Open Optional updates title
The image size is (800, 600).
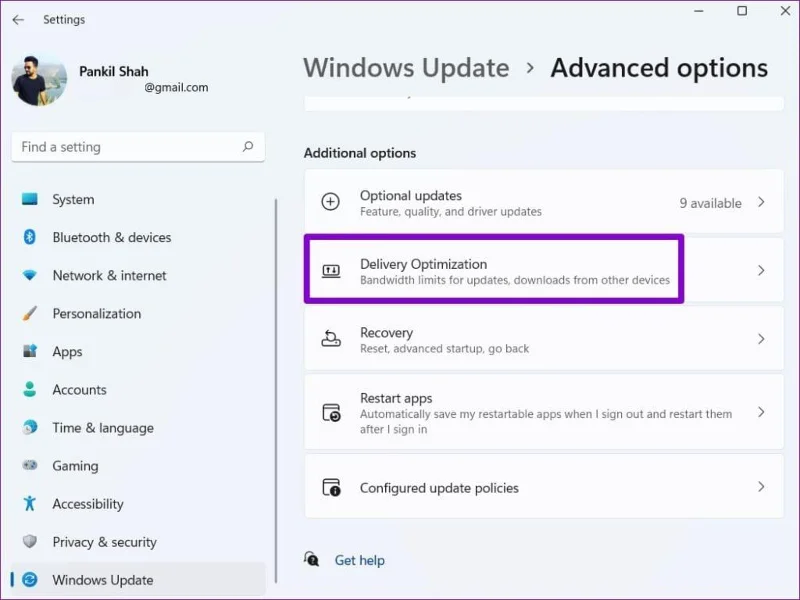411,195
